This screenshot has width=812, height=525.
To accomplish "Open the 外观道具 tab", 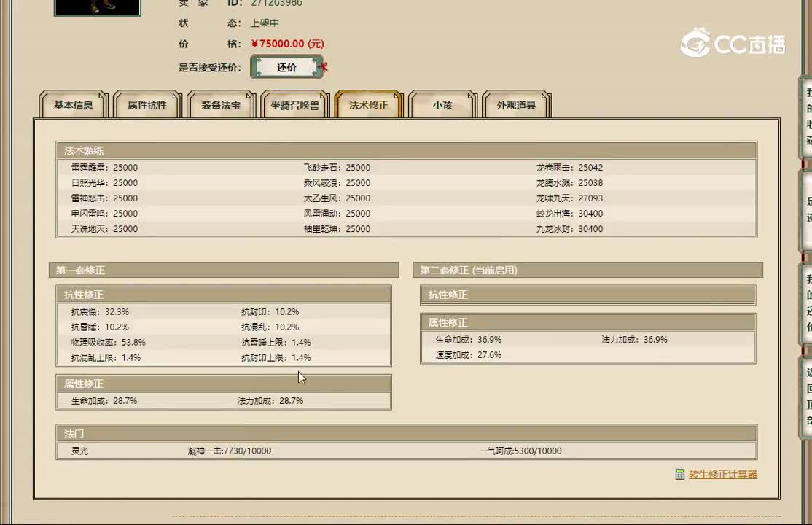I will pos(515,106).
